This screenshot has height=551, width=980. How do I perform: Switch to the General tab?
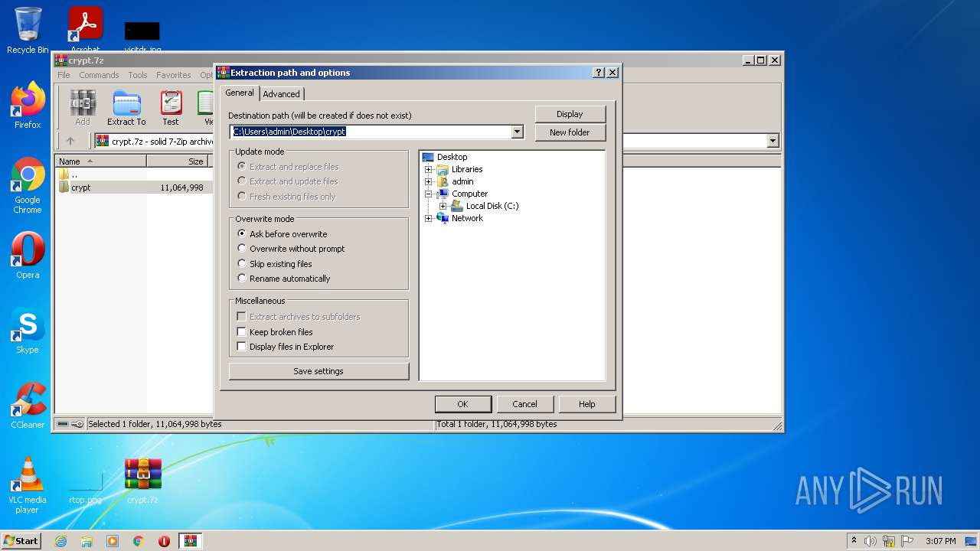239,93
